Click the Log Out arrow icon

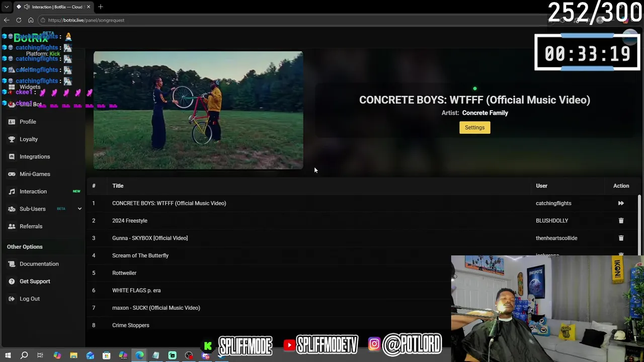tap(12, 299)
